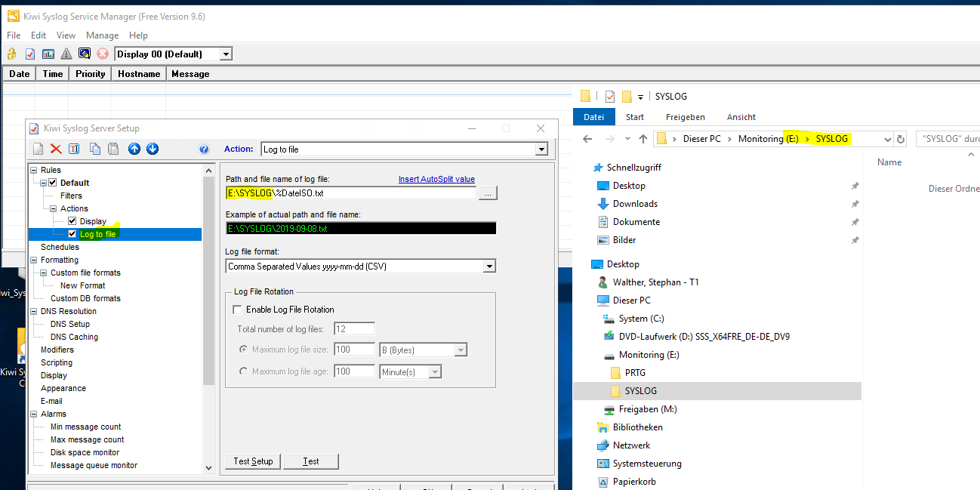Open Setup via the red checkmark page icon
The height and width of the screenshot is (490, 980).
click(30, 54)
